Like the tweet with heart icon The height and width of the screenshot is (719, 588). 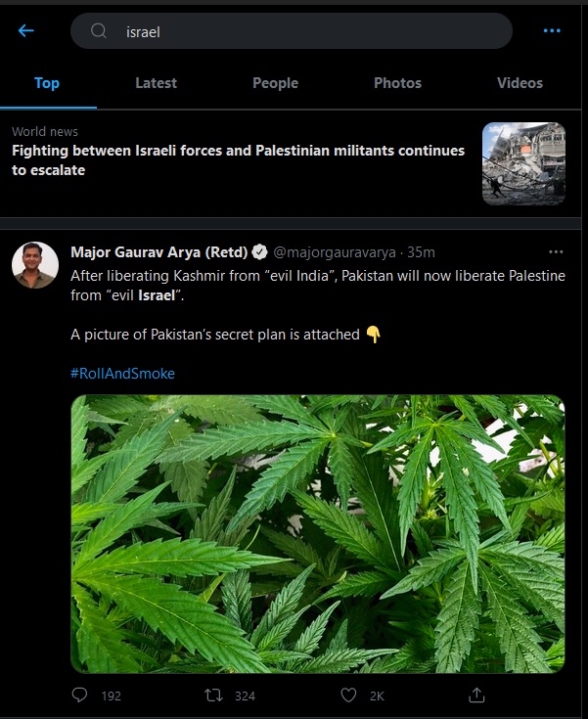click(x=347, y=696)
